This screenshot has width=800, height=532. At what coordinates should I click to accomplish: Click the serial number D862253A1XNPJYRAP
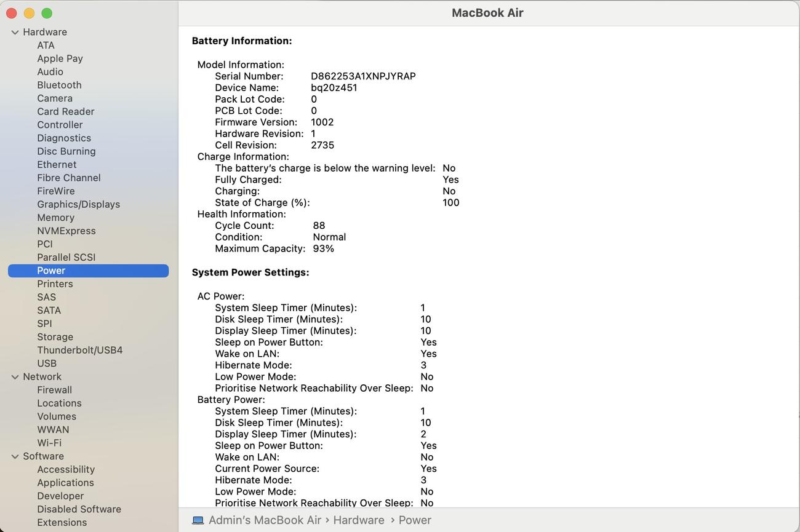pos(363,76)
